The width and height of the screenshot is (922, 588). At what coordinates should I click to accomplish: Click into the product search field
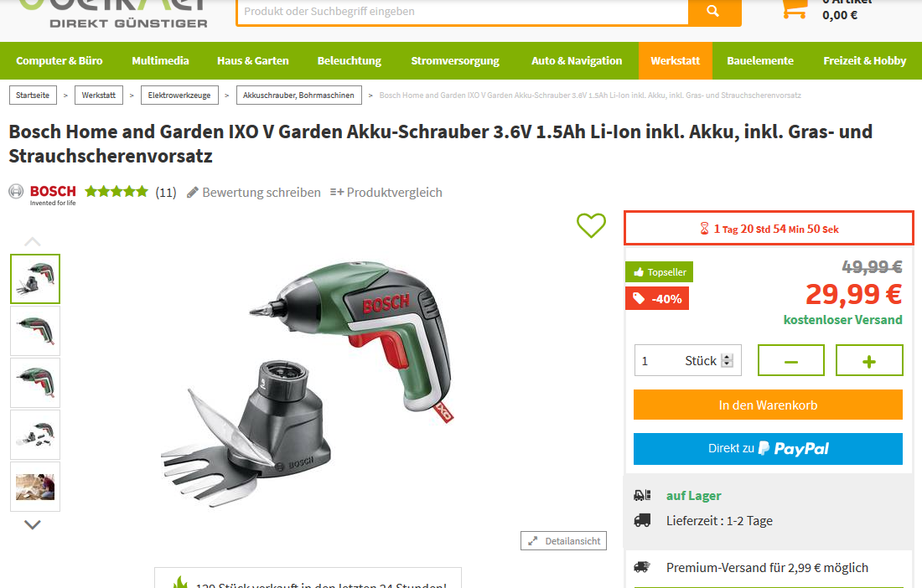462,11
